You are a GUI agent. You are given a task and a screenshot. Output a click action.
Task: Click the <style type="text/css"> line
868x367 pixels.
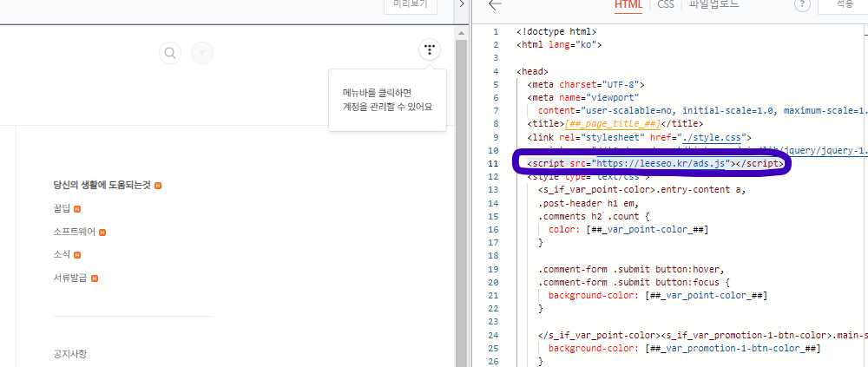589,177
